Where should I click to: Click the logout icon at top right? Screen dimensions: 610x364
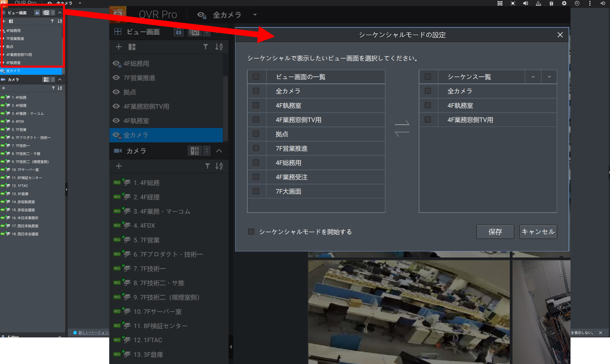pyautogui.click(x=603, y=3)
